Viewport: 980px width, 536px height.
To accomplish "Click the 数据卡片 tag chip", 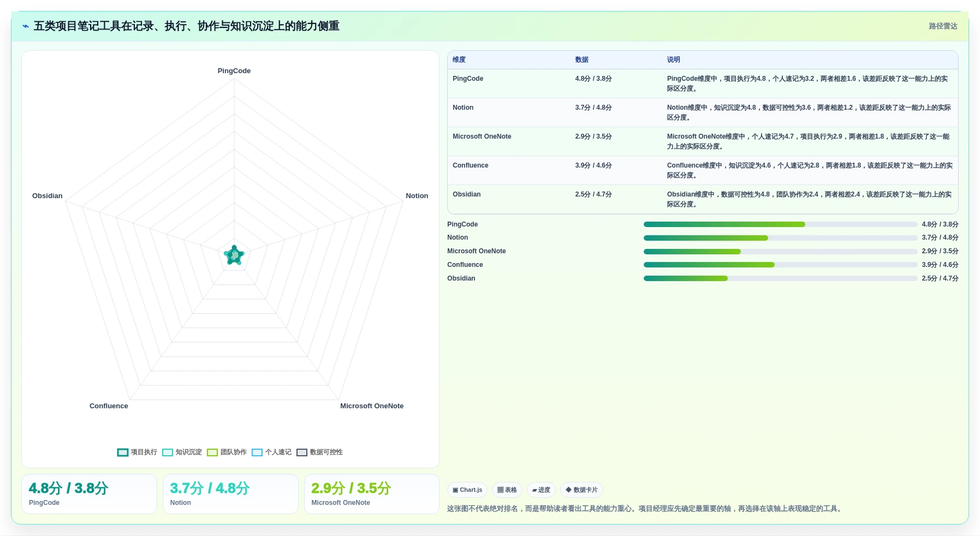I will click(x=581, y=490).
